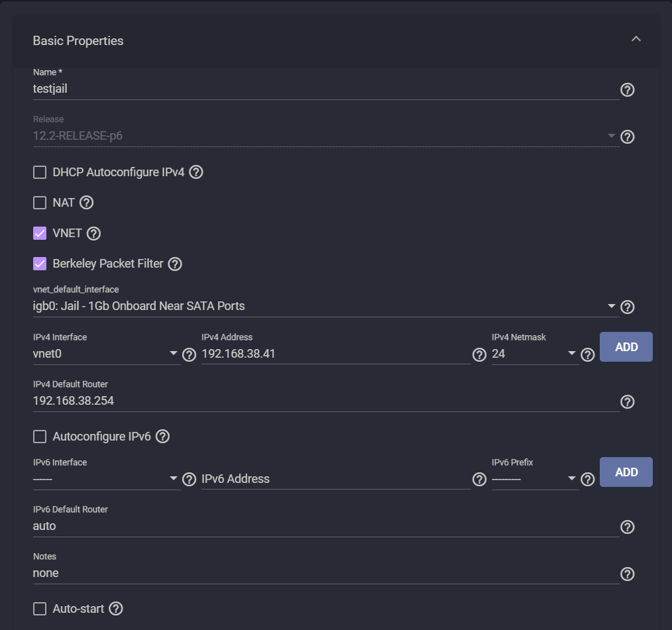Click help icon for IPv4 Default Router
The image size is (672, 630).
pos(627,401)
